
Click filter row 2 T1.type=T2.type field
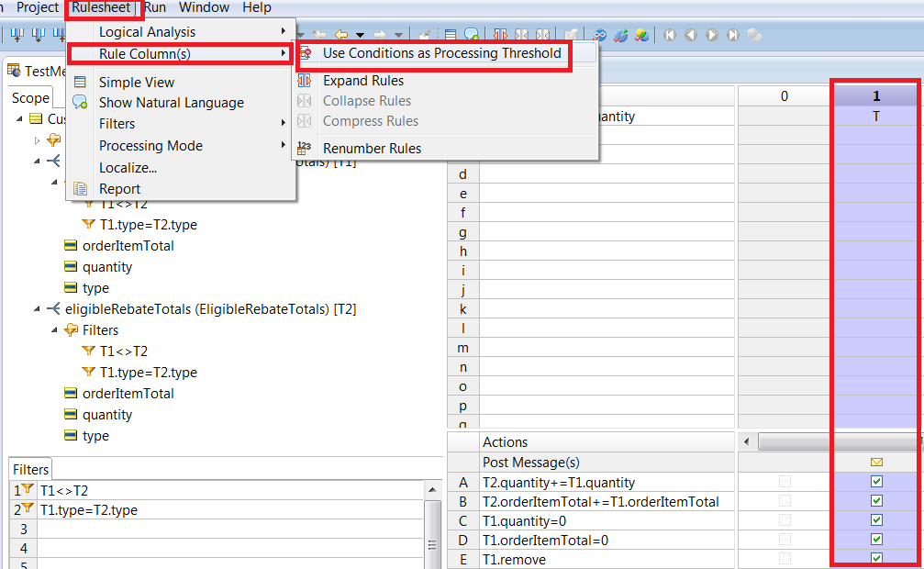[x=230, y=509]
